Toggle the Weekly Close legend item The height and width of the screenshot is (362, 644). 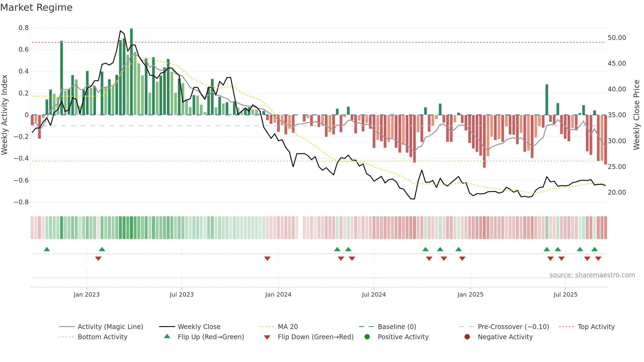[x=190, y=327]
